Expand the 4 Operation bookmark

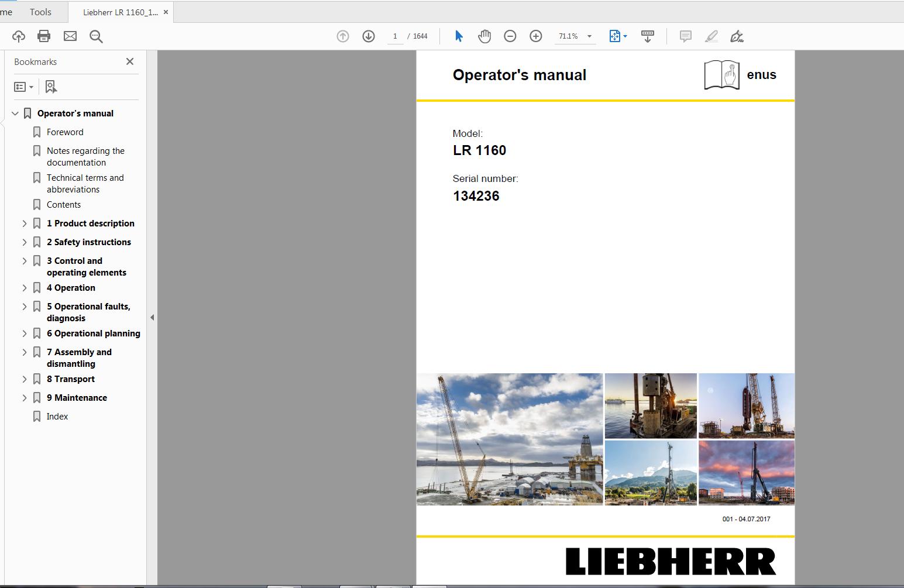click(x=25, y=288)
